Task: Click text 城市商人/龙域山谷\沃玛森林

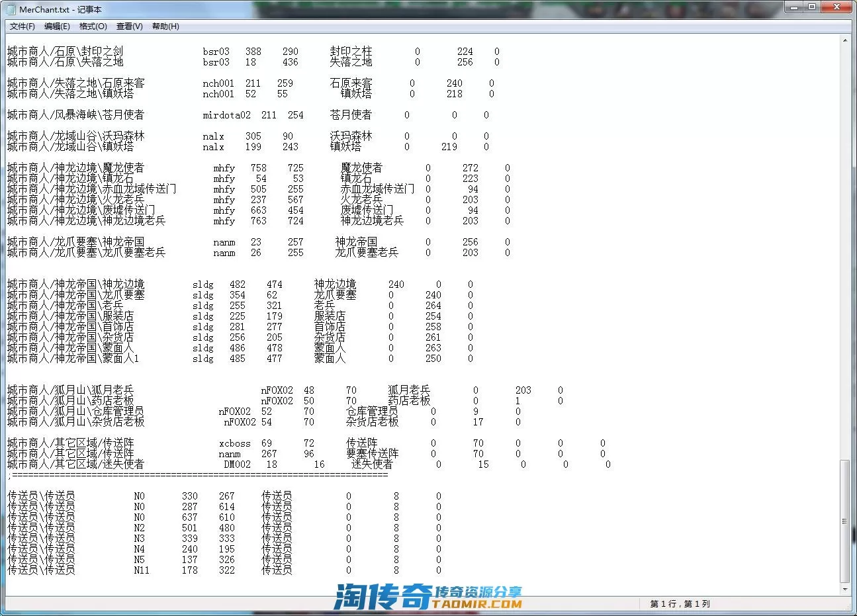Action: pos(75,136)
